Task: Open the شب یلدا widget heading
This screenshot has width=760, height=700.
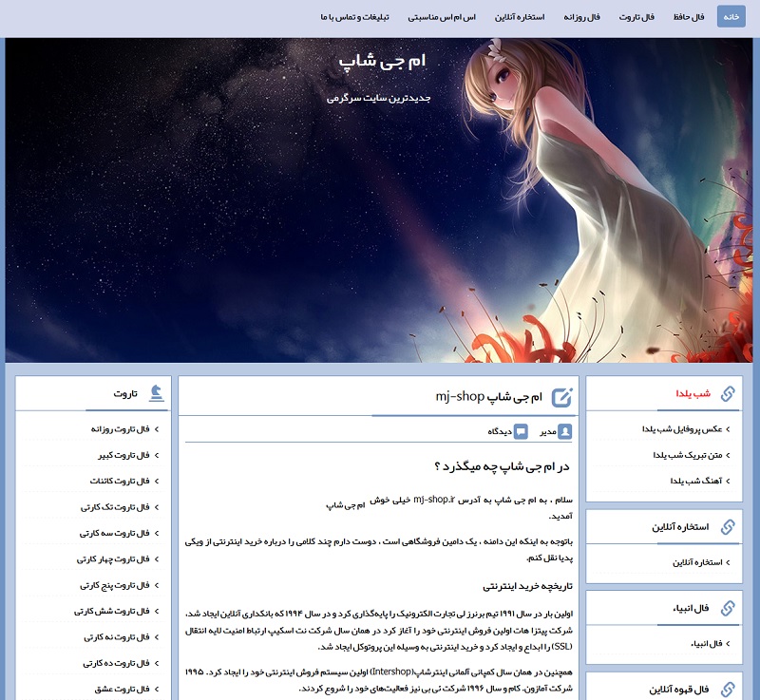Action: (x=693, y=393)
